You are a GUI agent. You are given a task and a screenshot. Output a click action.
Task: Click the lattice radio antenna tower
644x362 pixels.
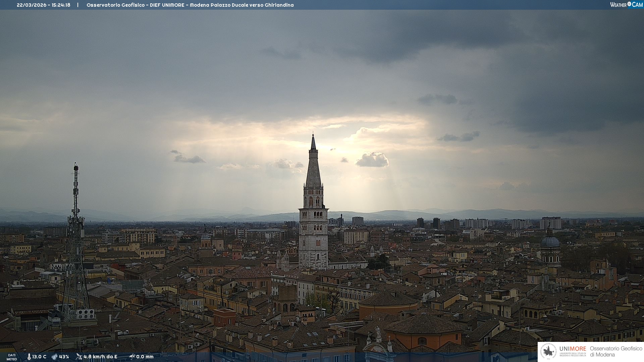(x=75, y=235)
